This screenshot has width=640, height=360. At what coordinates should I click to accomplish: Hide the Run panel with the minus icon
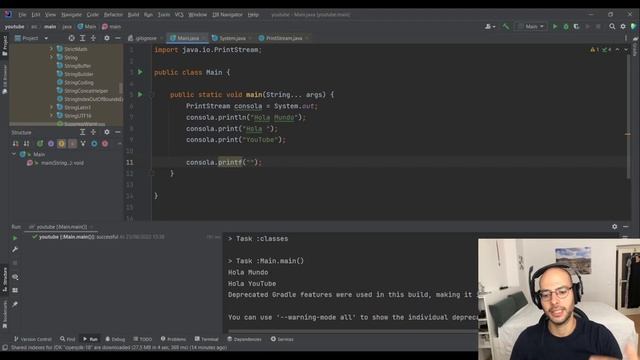[x=626, y=227]
